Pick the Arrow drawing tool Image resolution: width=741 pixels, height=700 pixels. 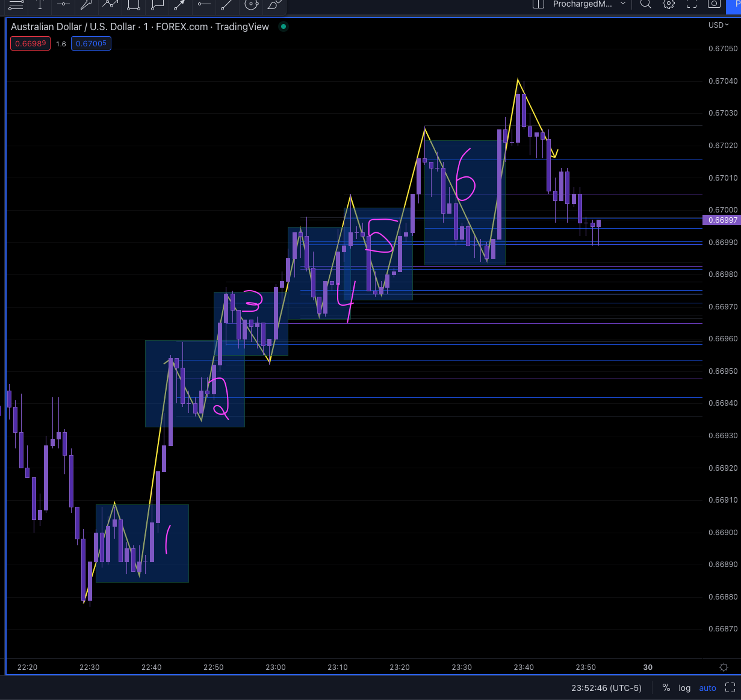[x=180, y=5]
